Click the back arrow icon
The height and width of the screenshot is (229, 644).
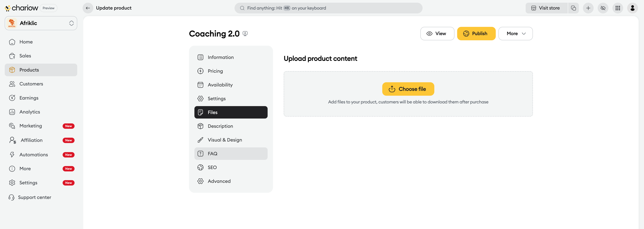point(88,8)
